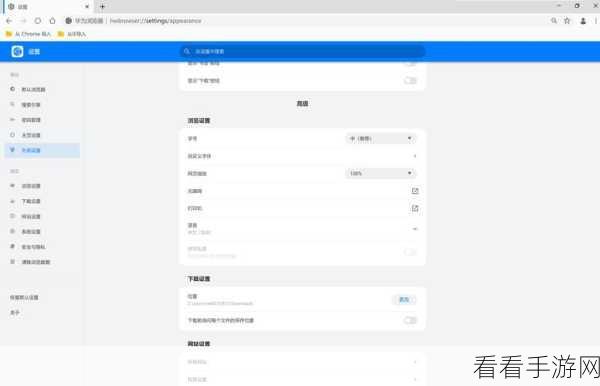Reload the page with the refresh icon
The width and height of the screenshot is (600, 386).
38,21
